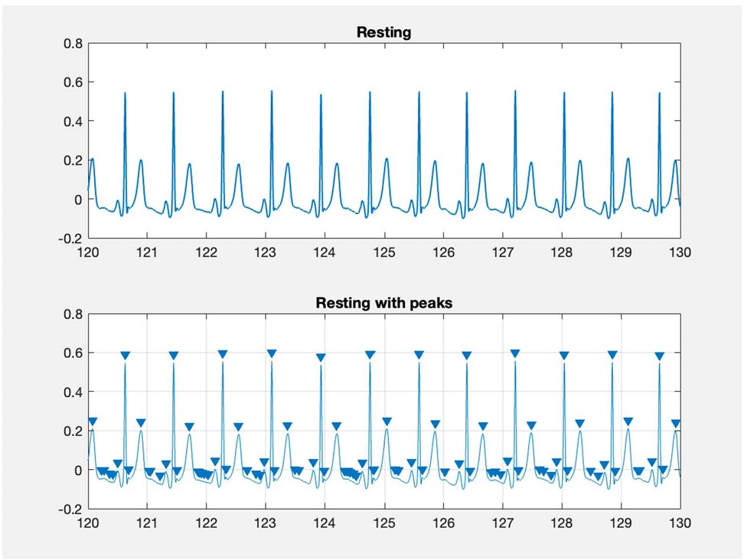Select x-axis tick label 120 on the bottom plot

(x=88, y=523)
